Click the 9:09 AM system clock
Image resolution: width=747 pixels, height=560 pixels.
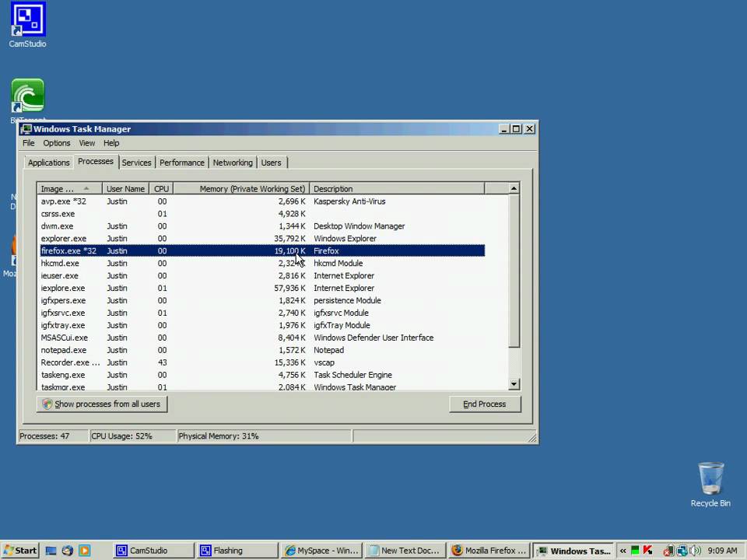pos(722,551)
